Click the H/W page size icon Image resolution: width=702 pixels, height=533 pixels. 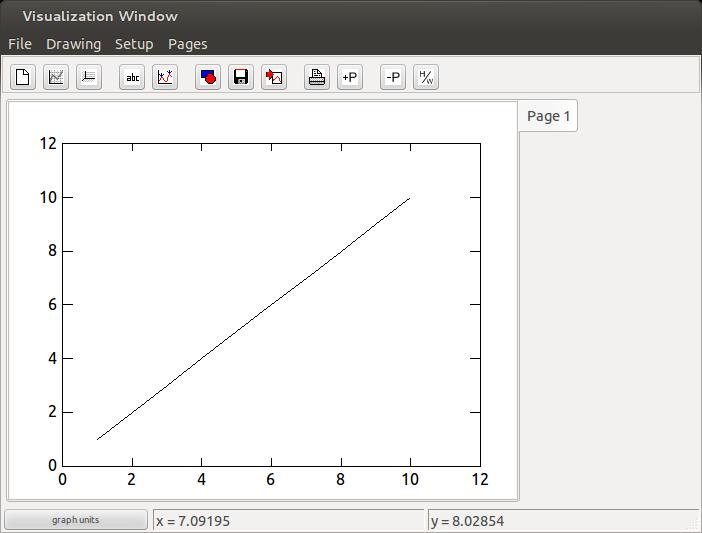[x=425, y=77]
